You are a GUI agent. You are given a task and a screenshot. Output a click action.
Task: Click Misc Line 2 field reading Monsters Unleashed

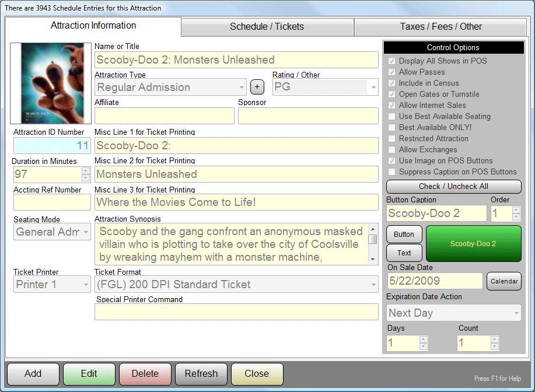[x=236, y=174]
